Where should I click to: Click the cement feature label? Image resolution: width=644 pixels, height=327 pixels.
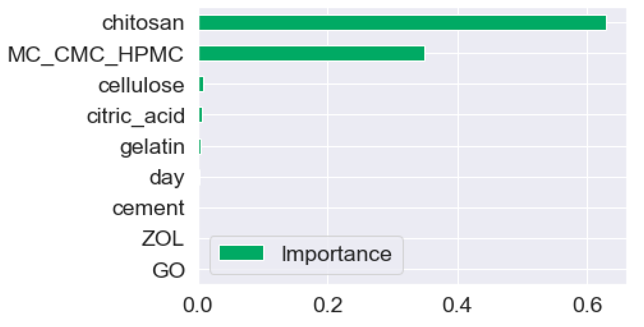(148, 208)
